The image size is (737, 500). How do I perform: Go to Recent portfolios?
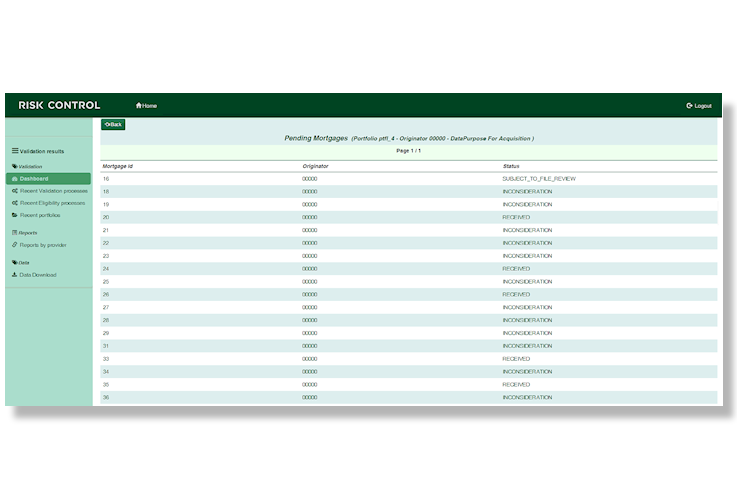coord(40,215)
